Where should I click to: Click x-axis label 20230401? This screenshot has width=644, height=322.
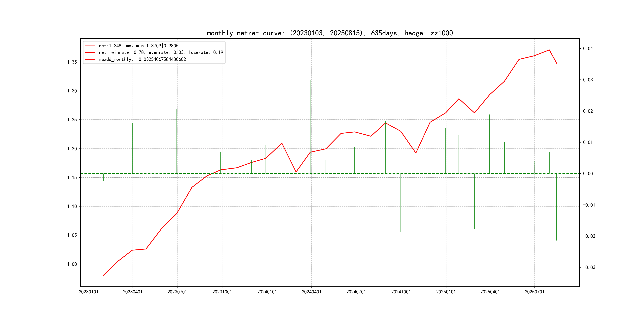133,292
